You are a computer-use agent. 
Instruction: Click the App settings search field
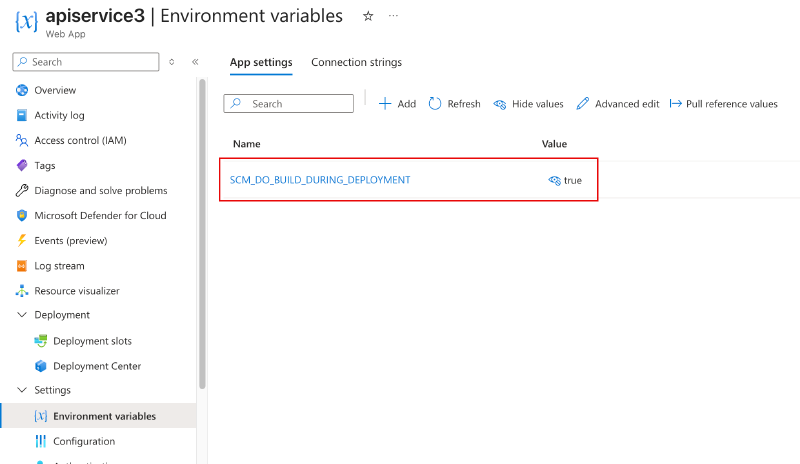pos(288,104)
